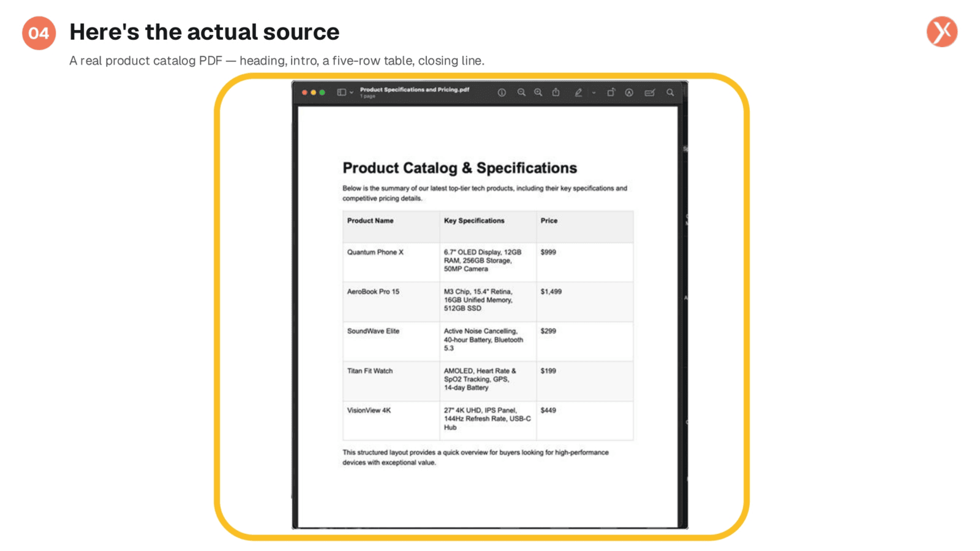
Task: Select the Highlight pen tool
Action: point(578,92)
